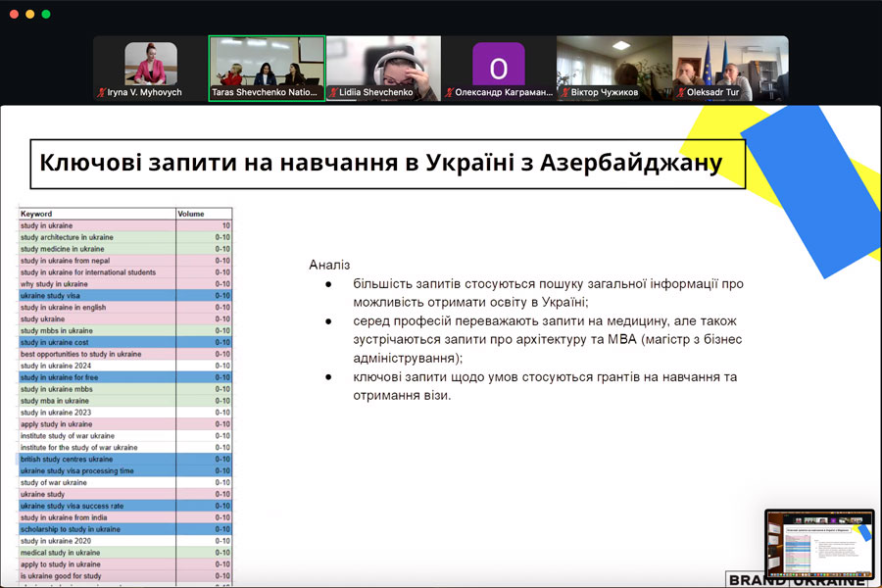Click the 'Аналіз' heading text
882x588 pixels.
tap(329, 265)
